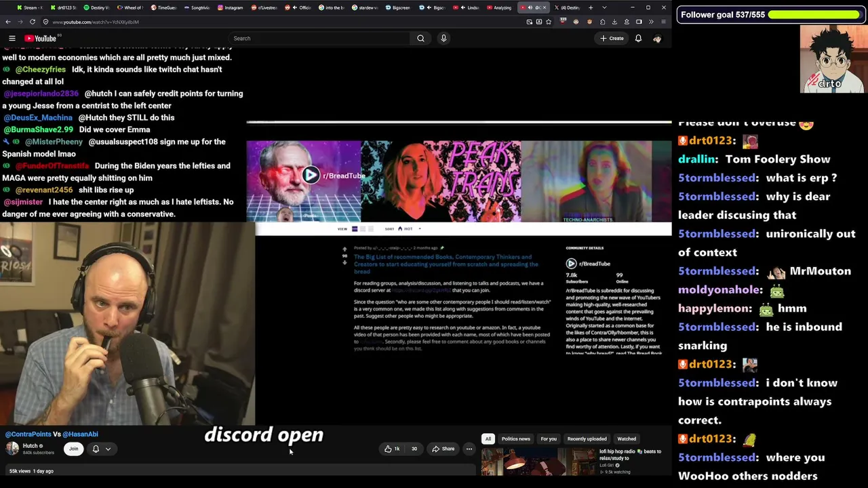The image size is (868, 488).
Task: Click the drto avatar picture
Action: (833, 59)
